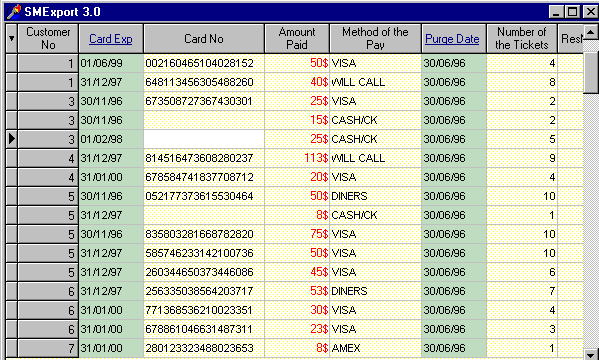599x360 pixels.
Task: Click the 01/02/98 card expiry cell
Action: [111, 139]
